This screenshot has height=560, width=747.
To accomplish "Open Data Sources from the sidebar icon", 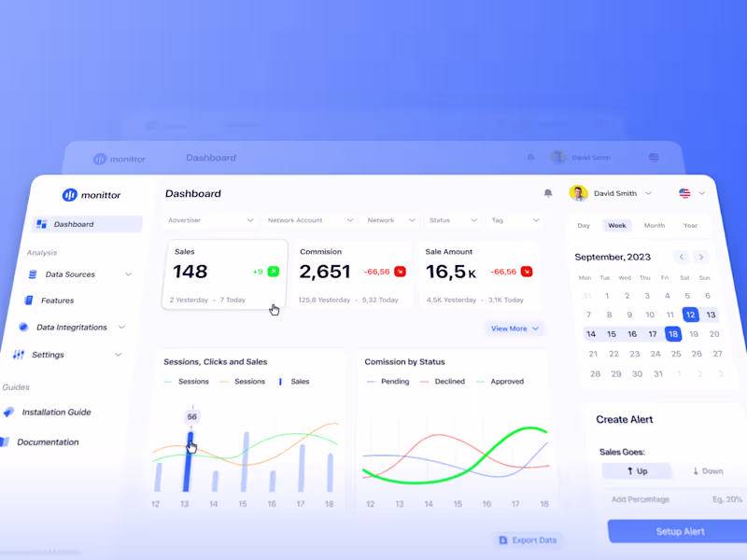I will pyautogui.click(x=35, y=274).
